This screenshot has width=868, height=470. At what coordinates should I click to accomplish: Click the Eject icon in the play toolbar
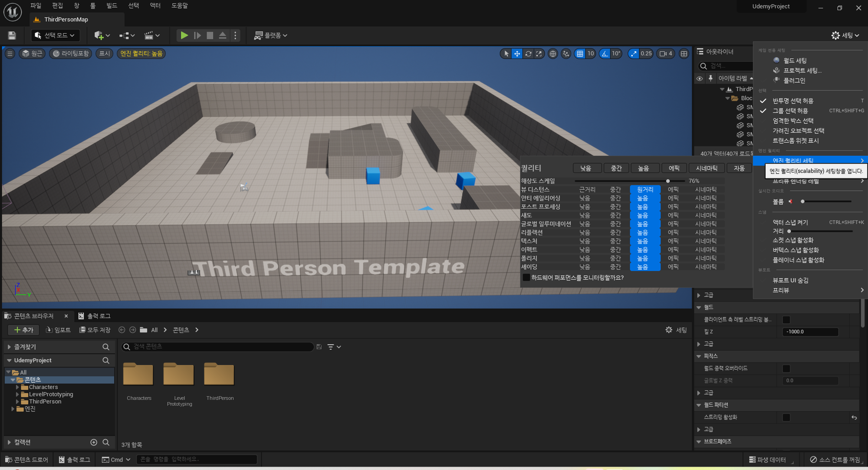[x=223, y=35]
